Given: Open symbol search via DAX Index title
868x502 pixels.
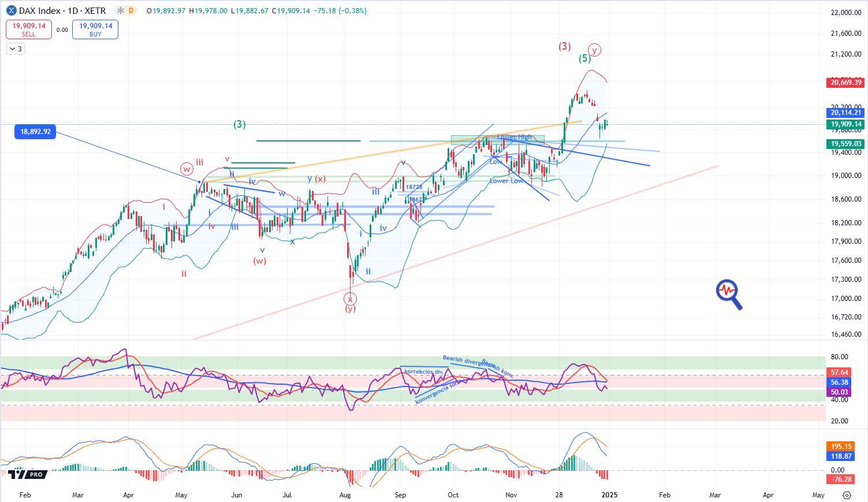Looking at the screenshot, I should (x=62, y=10).
